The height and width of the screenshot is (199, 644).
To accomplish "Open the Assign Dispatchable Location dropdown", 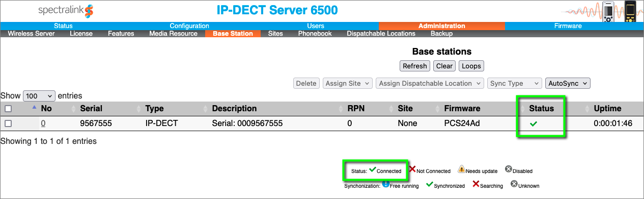I will click(x=430, y=83).
